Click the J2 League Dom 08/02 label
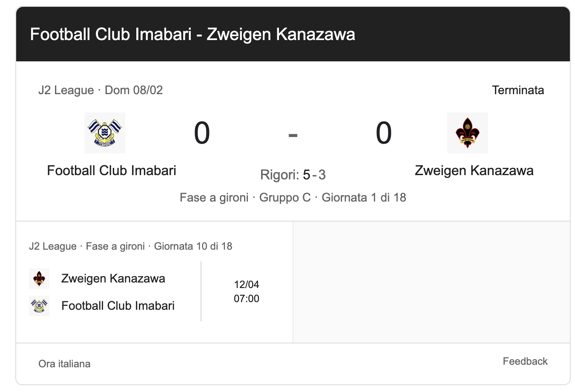Screen dimensions: 575x392 101,90
